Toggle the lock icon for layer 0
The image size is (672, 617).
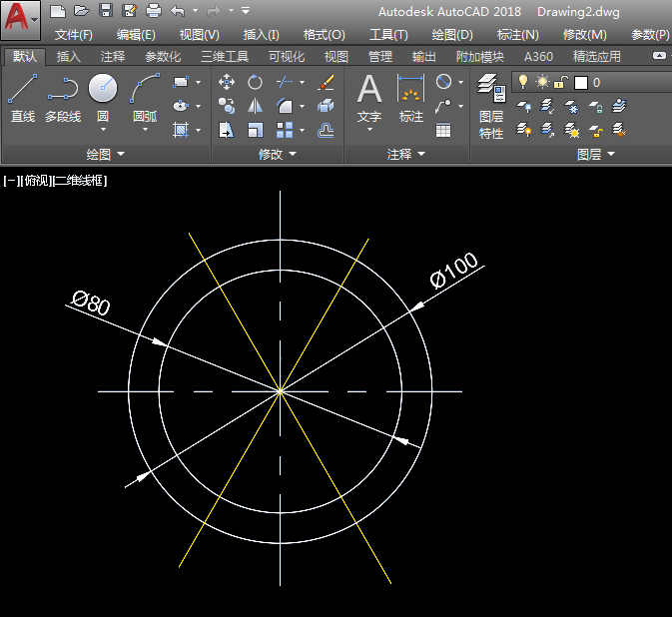coord(561,82)
